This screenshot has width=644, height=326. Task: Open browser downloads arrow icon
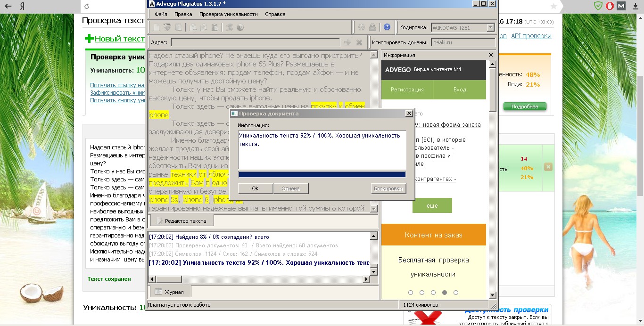tap(635, 6)
